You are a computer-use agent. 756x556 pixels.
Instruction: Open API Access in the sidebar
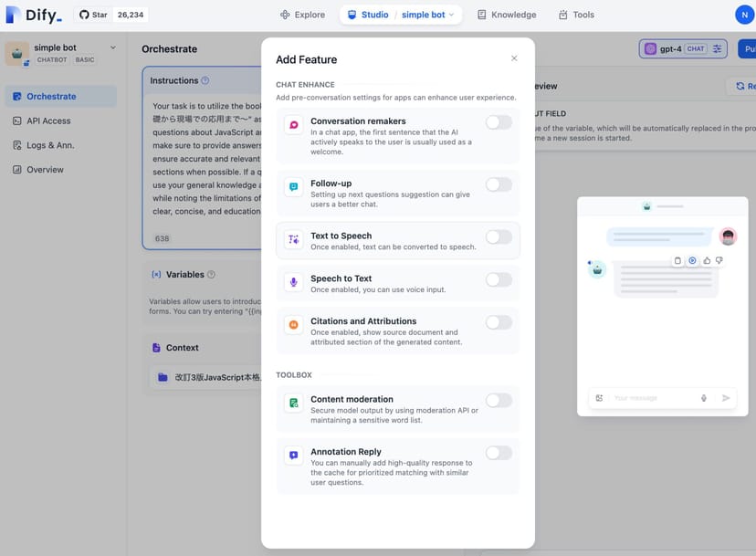click(x=47, y=121)
